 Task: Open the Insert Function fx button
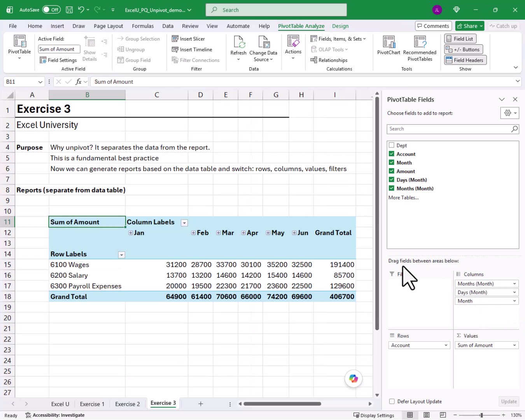tap(79, 82)
